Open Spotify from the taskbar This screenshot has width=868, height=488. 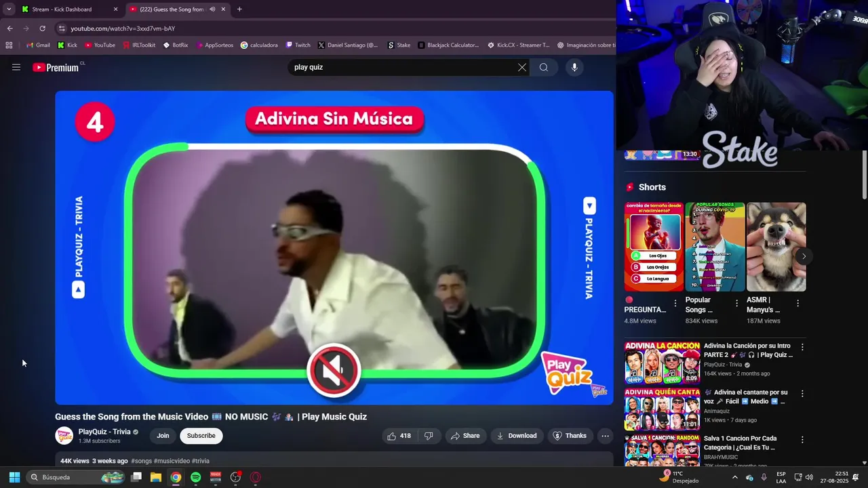point(195,477)
